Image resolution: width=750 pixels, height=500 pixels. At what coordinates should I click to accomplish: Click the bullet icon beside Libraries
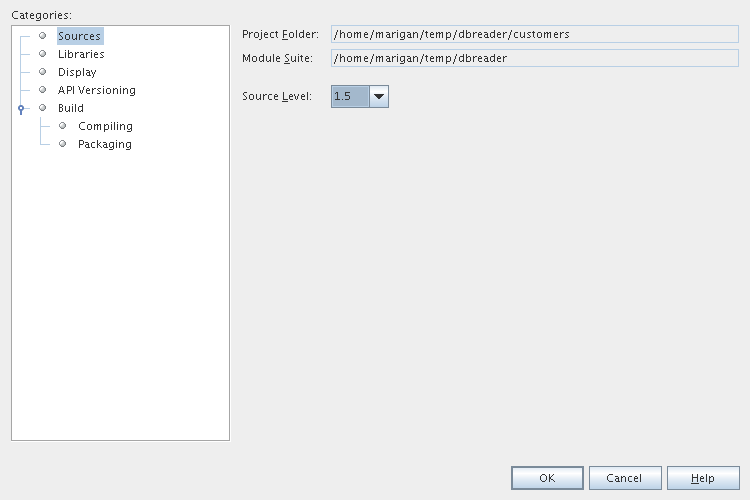pos(43,54)
